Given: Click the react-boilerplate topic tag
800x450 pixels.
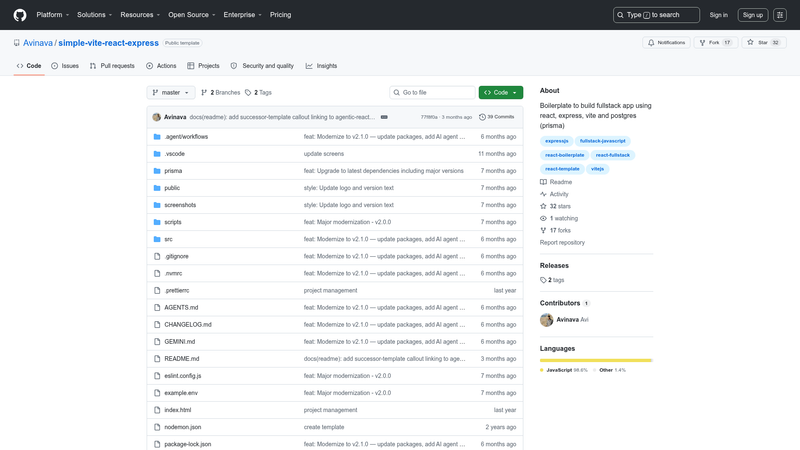Looking at the screenshot, I should (x=564, y=155).
